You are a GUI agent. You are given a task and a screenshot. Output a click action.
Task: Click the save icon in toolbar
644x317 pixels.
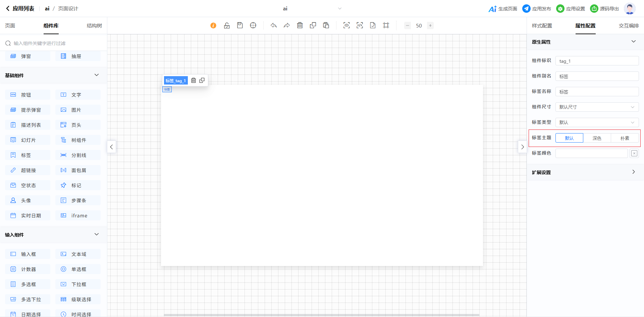(x=240, y=25)
